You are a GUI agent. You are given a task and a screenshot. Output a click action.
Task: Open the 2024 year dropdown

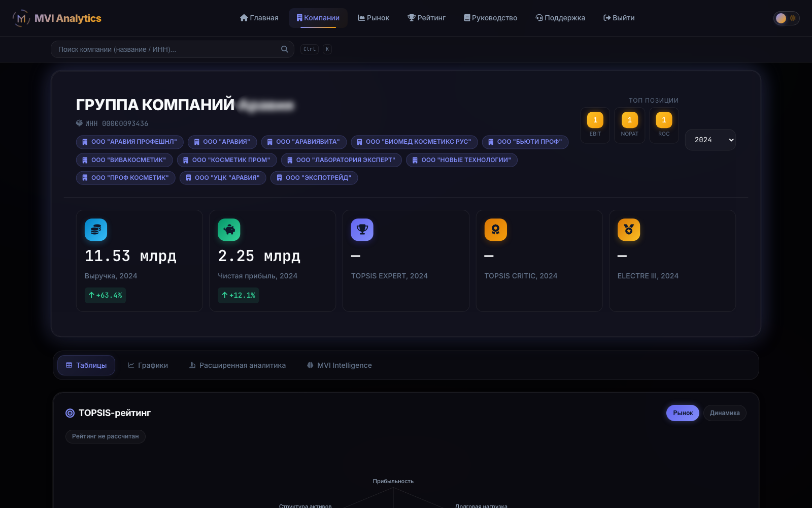click(x=710, y=140)
